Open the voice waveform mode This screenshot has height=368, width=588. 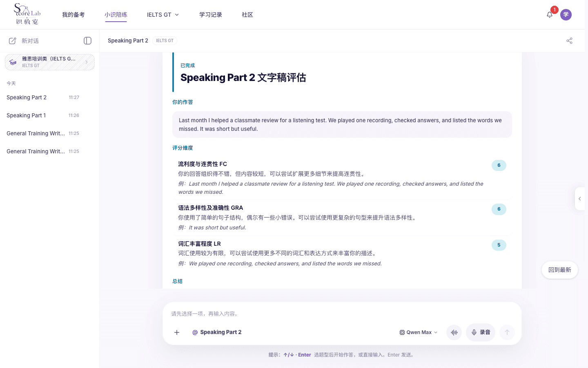454,332
